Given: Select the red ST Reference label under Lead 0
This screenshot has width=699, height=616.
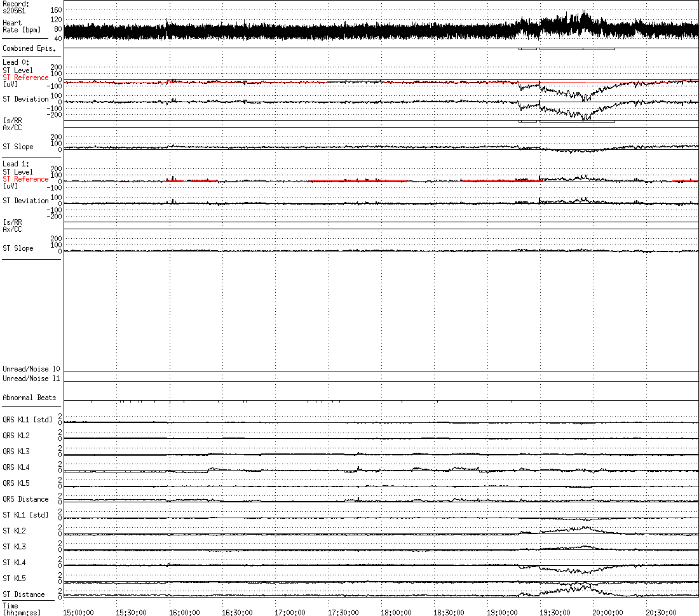Looking at the screenshot, I should coord(25,77).
